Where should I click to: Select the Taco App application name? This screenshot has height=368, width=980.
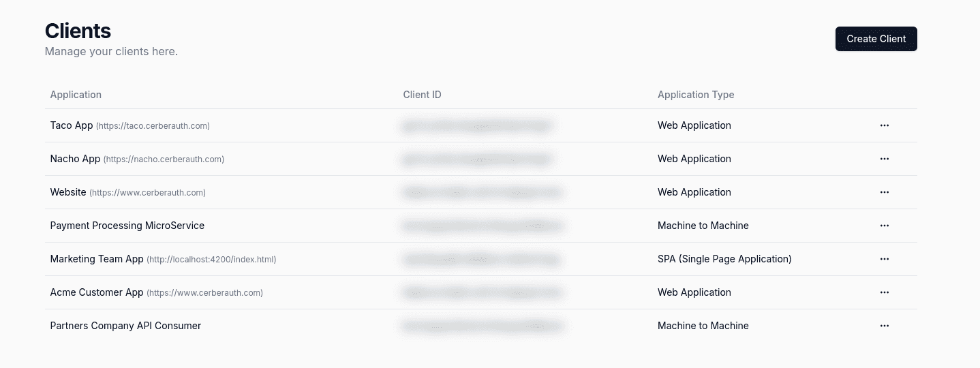[72, 125]
